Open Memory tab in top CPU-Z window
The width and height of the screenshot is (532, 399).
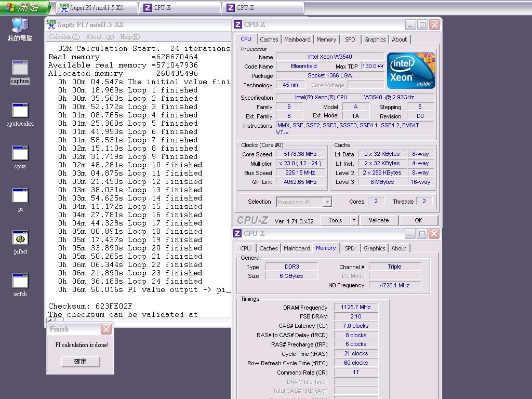pyautogui.click(x=326, y=39)
